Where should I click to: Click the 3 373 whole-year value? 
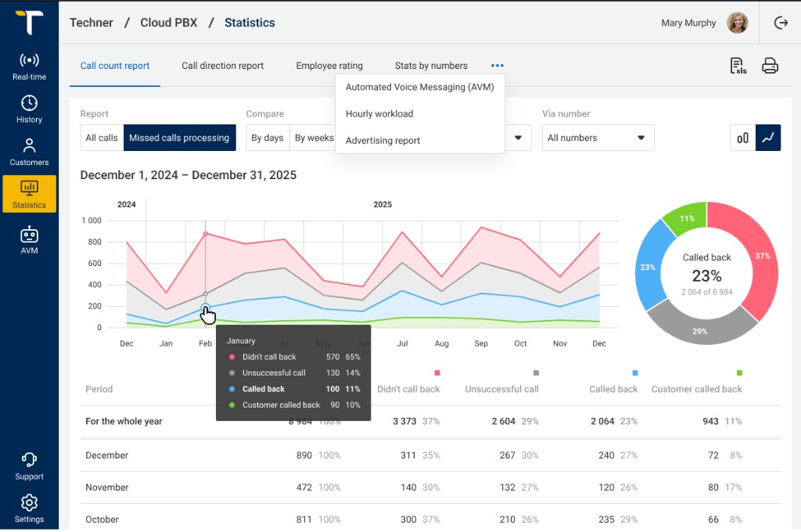point(404,421)
